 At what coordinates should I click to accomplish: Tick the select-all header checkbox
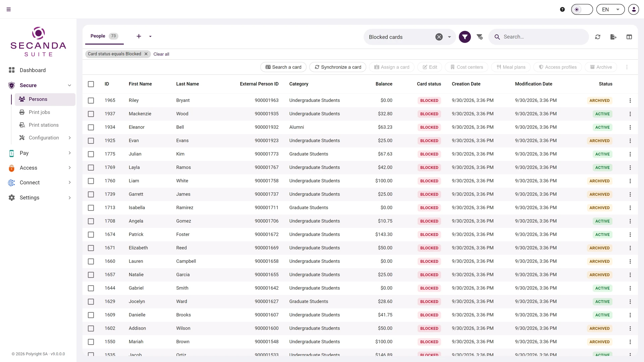(91, 84)
